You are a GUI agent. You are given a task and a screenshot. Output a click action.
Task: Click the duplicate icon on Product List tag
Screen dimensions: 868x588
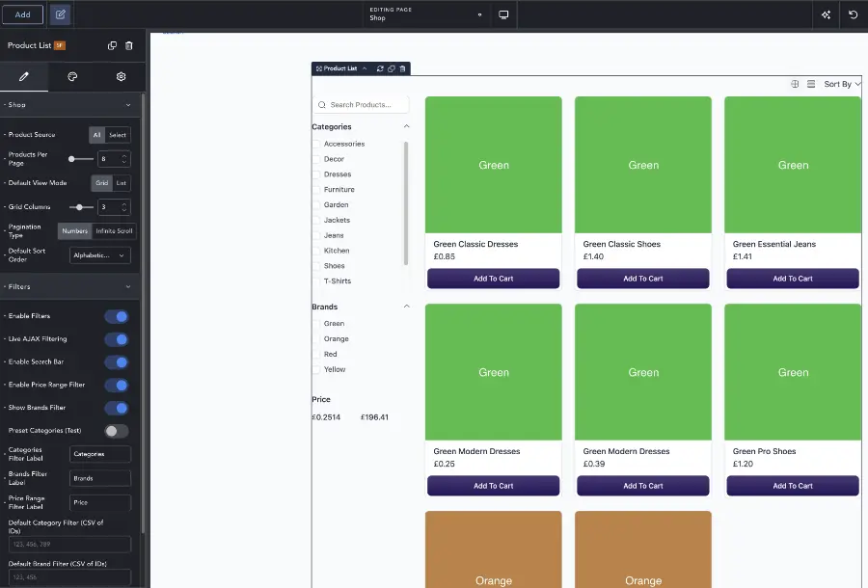coord(392,68)
